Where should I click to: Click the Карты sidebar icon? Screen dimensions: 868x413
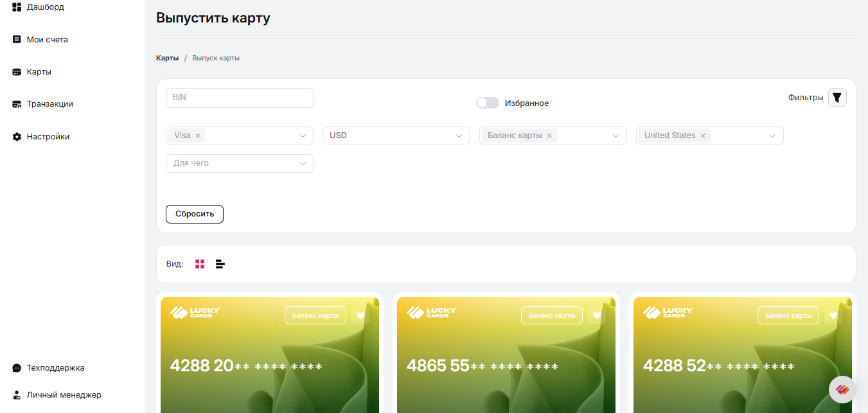[x=17, y=72]
